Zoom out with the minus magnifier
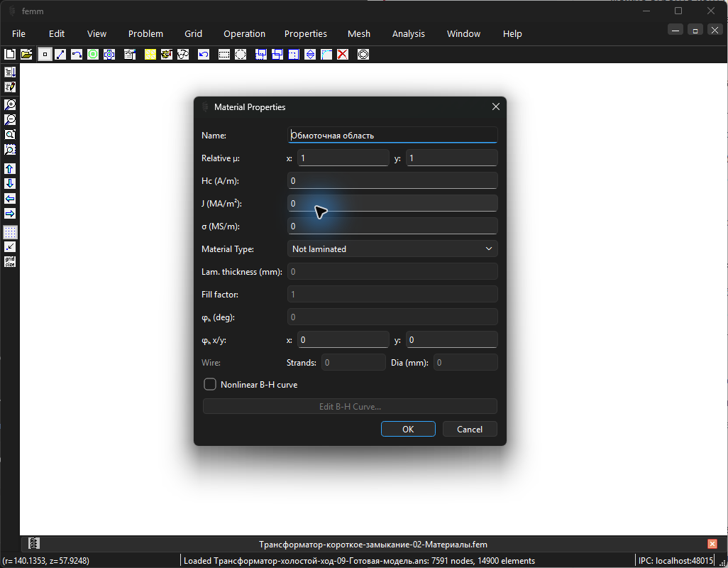Viewport: 728px width, 568px height. click(x=10, y=119)
